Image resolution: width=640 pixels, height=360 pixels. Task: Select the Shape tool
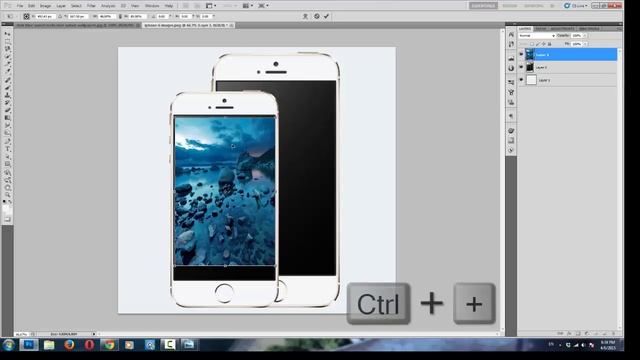coord(7,164)
